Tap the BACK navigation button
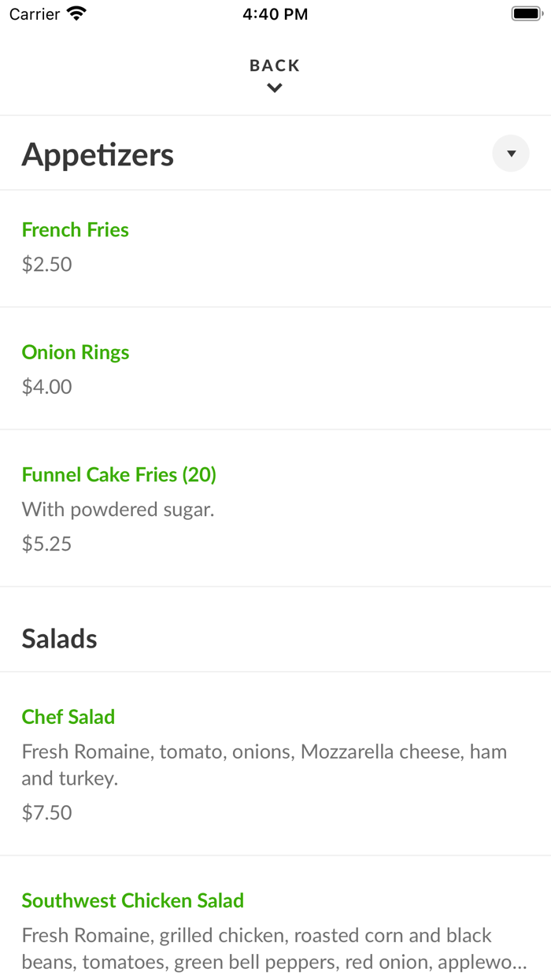 pos(274,65)
